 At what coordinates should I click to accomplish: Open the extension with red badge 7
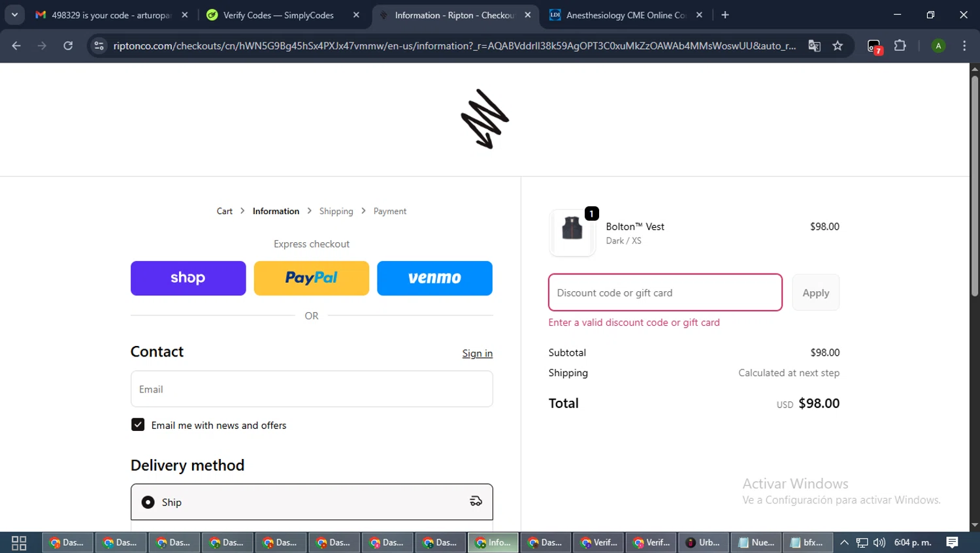coord(875,46)
